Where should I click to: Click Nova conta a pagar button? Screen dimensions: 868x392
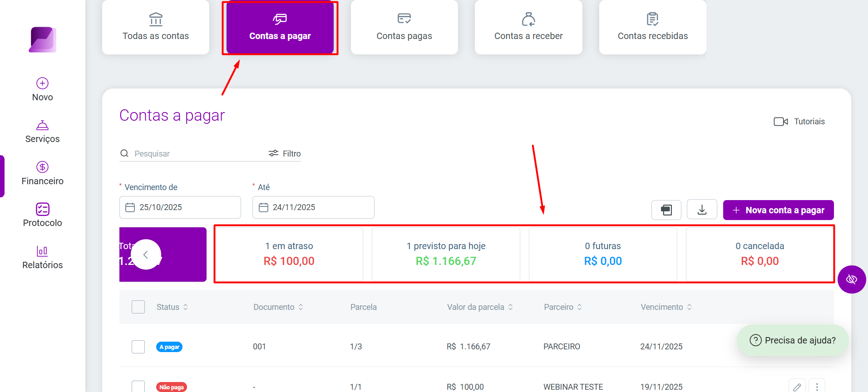coord(779,210)
